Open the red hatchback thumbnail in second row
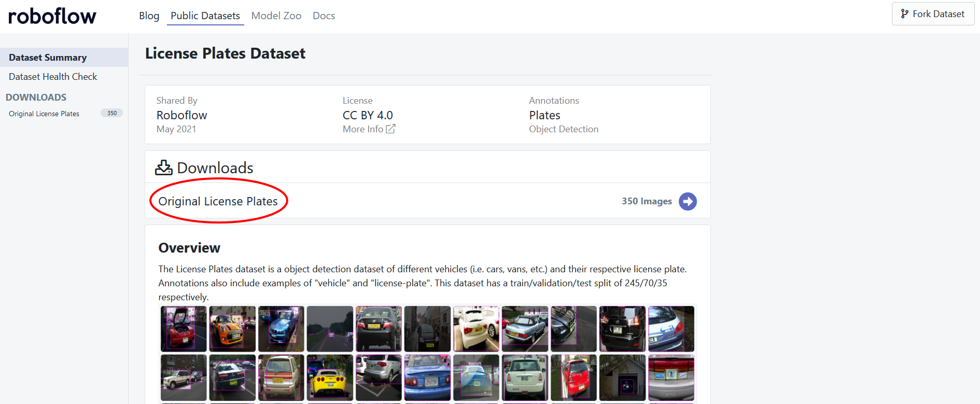The image size is (980, 404). click(x=573, y=378)
